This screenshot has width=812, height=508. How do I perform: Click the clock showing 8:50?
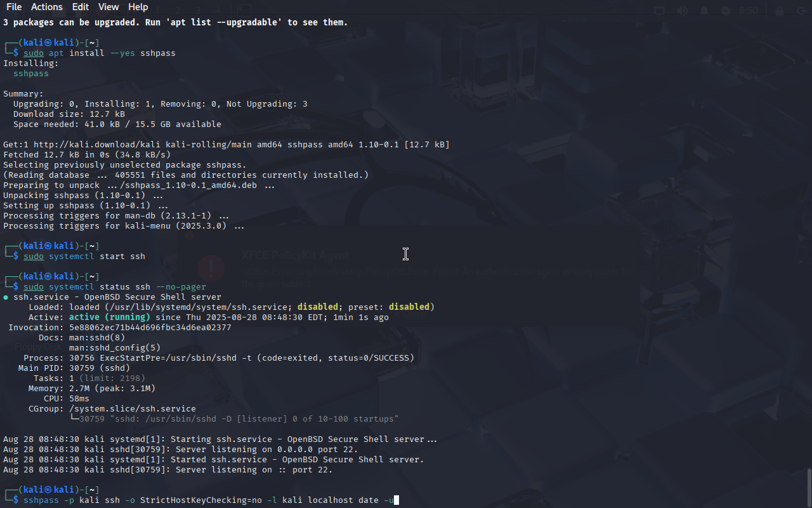pos(749,11)
